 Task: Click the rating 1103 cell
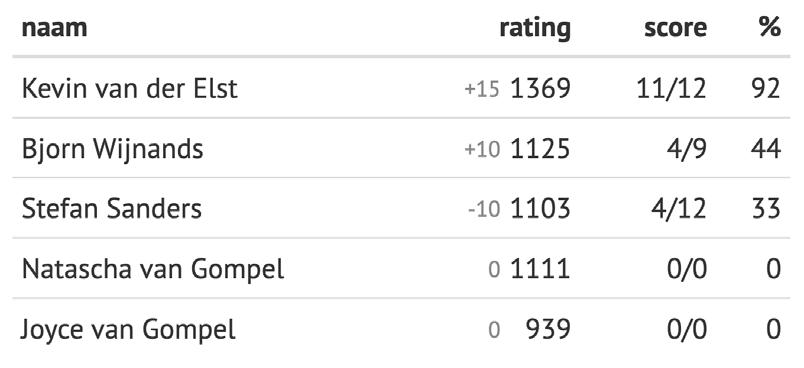pyautogui.click(x=540, y=209)
